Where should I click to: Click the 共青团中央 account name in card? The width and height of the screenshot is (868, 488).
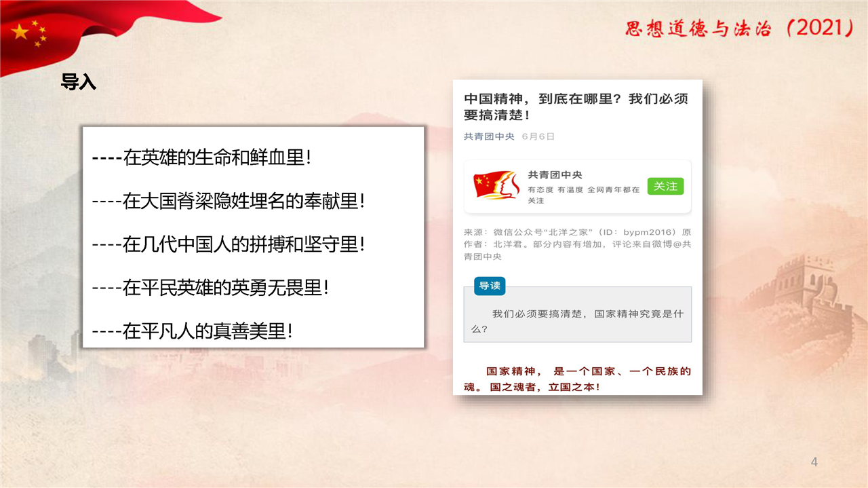tap(555, 175)
